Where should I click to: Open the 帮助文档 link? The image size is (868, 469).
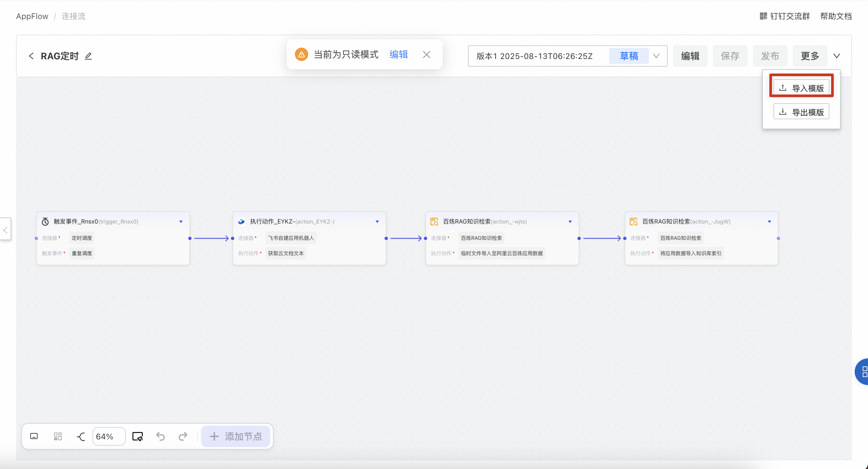(836, 16)
